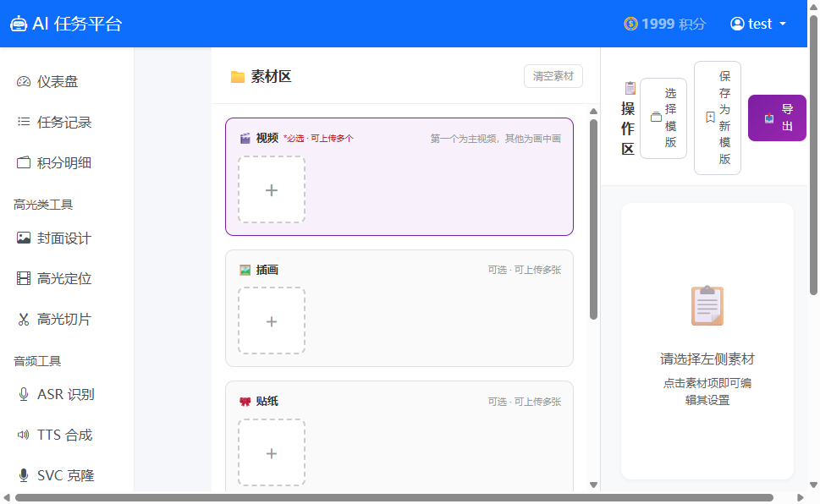The height and width of the screenshot is (504, 820).
Task: Open the test user dropdown arrow
Action: point(783,24)
